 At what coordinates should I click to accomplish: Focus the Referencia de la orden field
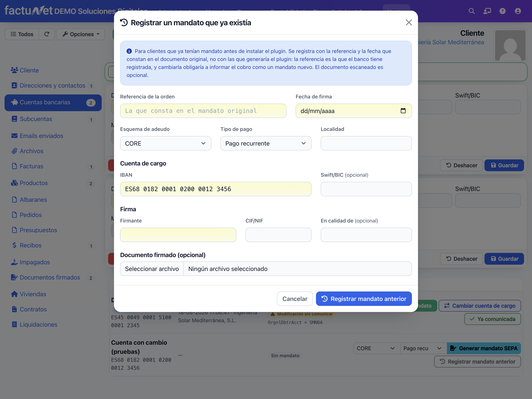point(203,111)
